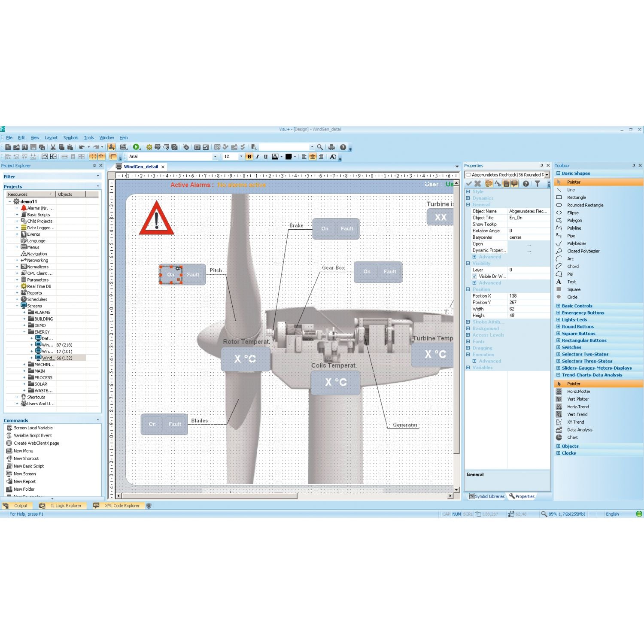Choose the Horiz.Trend chart tool
644x644 pixels.
577,407
